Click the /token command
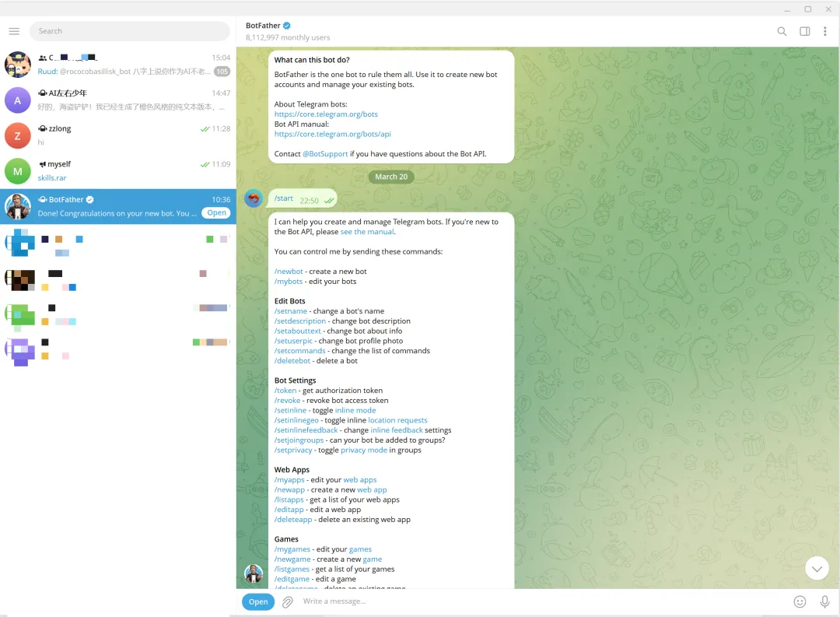The height and width of the screenshot is (617, 840). (285, 391)
